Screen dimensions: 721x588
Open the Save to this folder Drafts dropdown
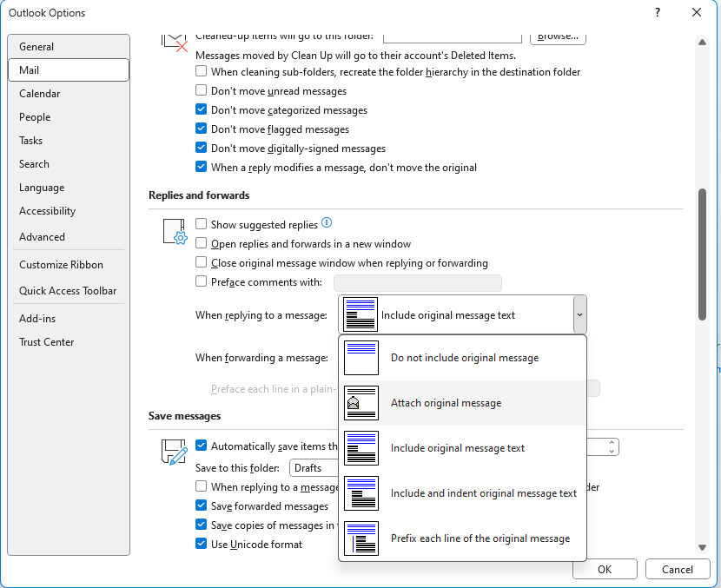[x=314, y=467]
